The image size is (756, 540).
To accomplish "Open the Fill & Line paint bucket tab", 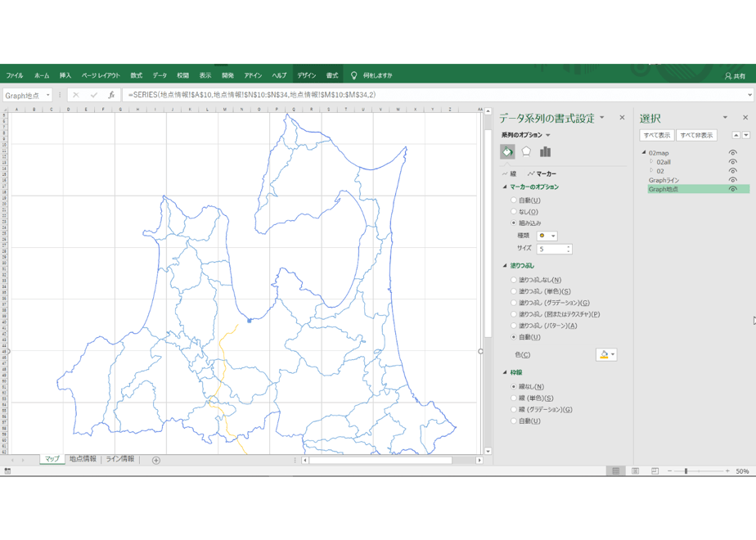I will [507, 152].
